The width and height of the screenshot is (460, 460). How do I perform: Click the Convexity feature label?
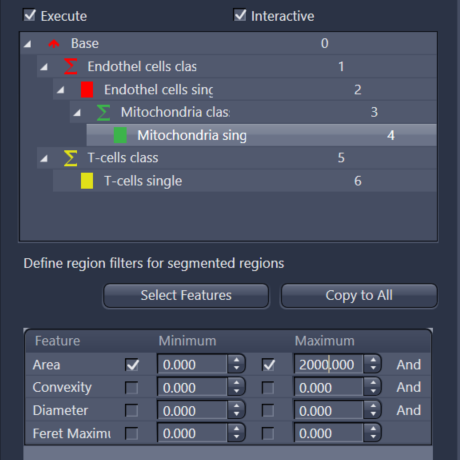(62, 388)
